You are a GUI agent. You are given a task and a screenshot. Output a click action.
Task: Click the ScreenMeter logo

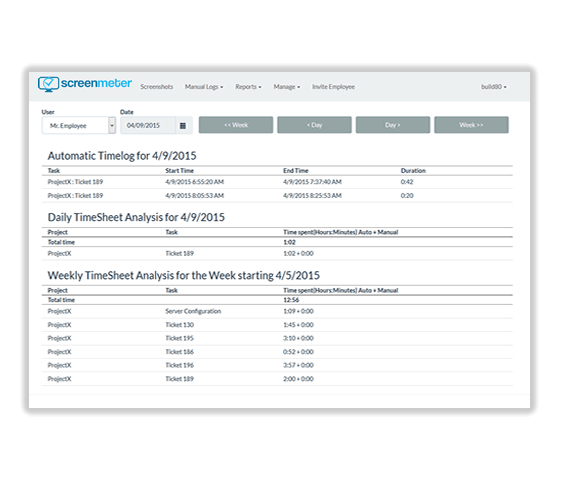85,84
